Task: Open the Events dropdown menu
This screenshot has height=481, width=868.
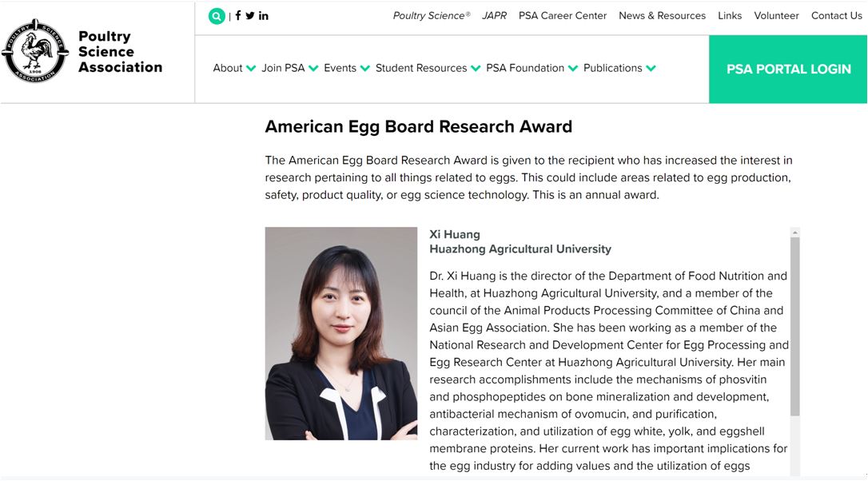Action: tap(347, 68)
